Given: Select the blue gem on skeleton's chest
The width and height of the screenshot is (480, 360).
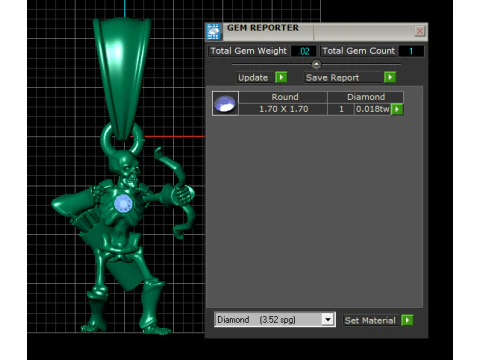Looking at the screenshot, I should click(x=123, y=203).
